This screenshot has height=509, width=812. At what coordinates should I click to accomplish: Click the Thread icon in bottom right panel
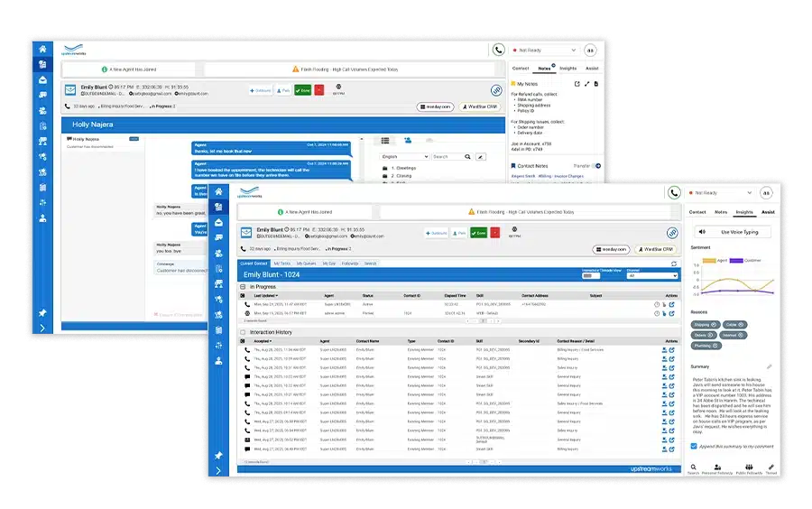click(771, 467)
